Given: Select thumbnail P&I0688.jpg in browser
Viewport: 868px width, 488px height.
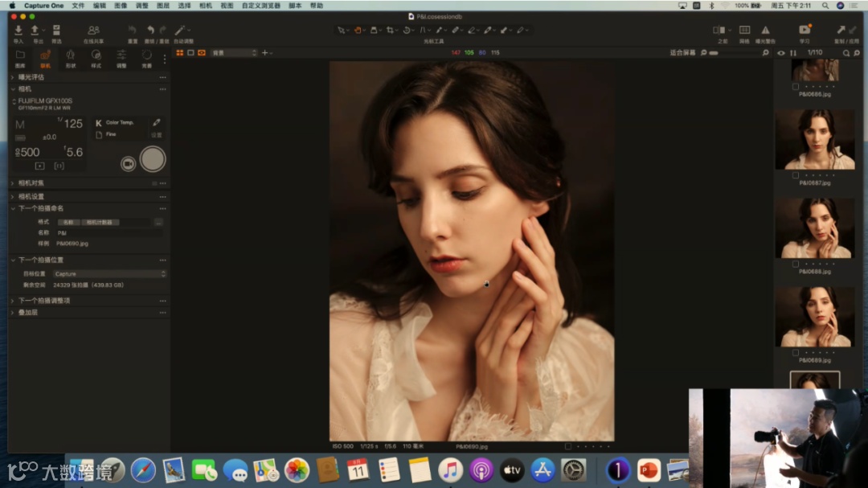Looking at the screenshot, I should (x=815, y=228).
